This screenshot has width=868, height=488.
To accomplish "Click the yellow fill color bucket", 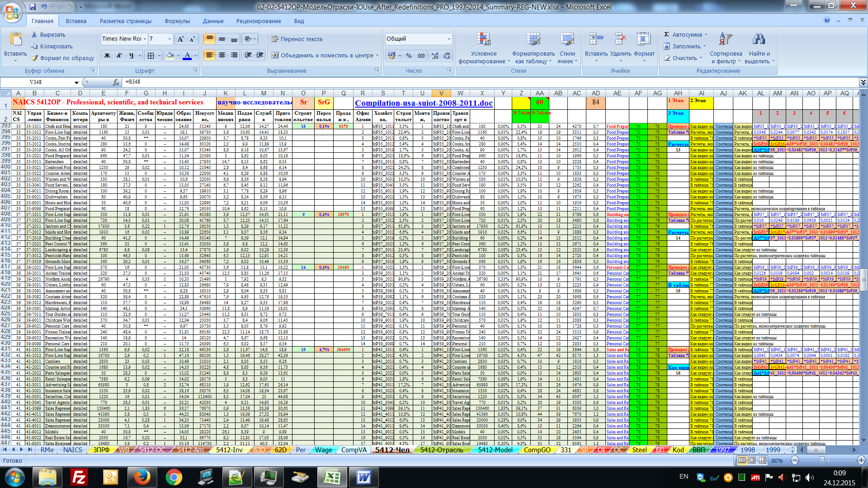I will click(x=170, y=56).
